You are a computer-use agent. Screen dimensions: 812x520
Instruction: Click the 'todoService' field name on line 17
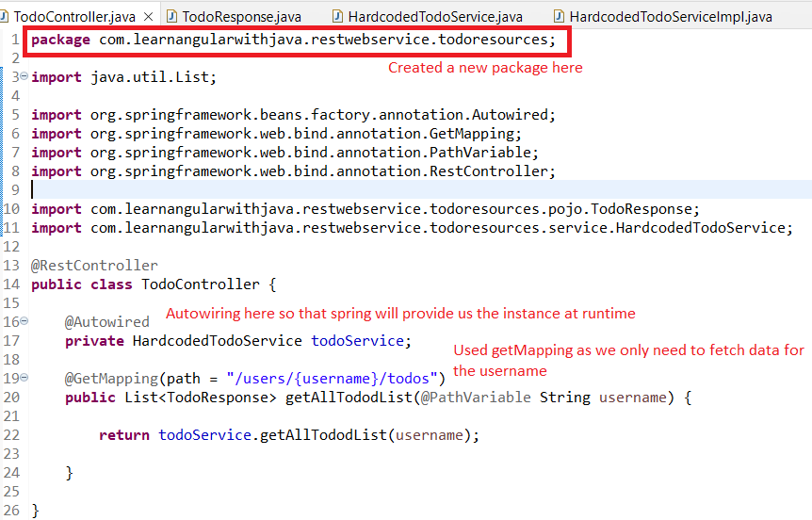coord(357,341)
